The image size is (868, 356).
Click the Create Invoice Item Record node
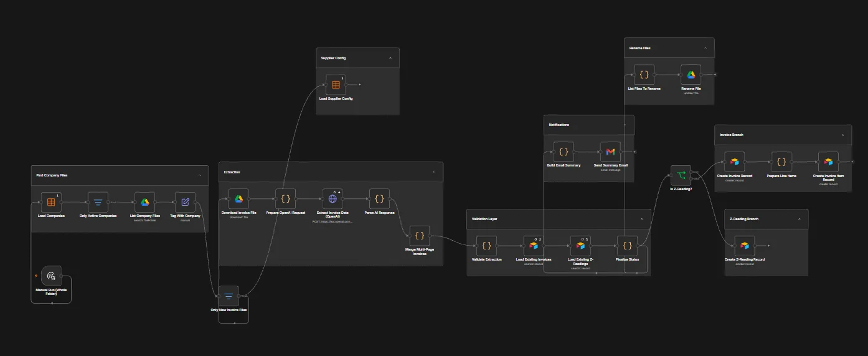point(828,162)
